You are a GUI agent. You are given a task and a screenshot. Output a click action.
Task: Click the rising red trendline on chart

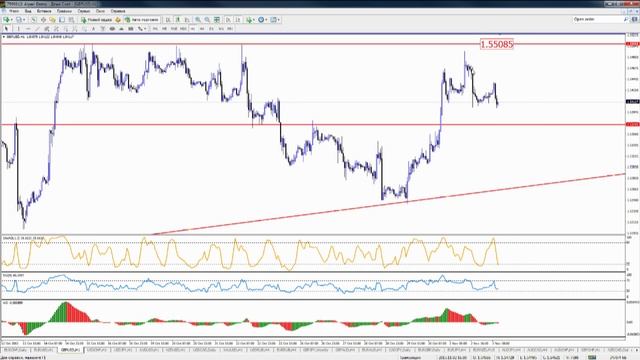click(x=388, y=203)
